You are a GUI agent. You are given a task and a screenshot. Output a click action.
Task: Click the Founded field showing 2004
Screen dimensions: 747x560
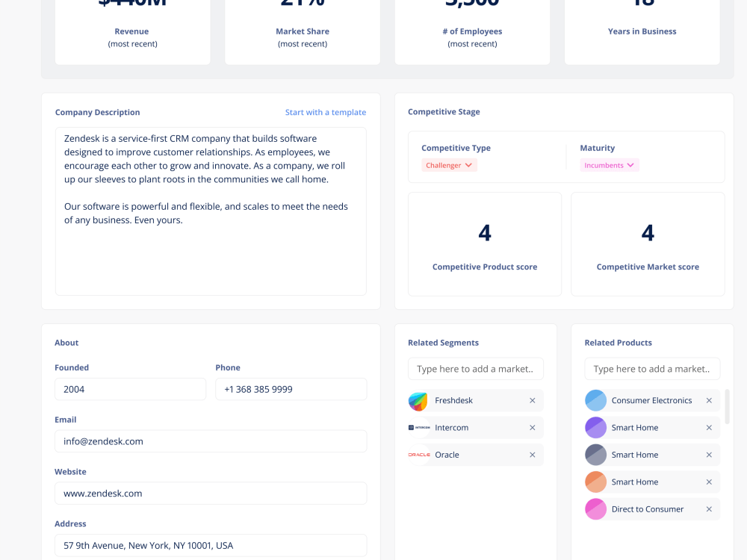click(x=130, y=389)
